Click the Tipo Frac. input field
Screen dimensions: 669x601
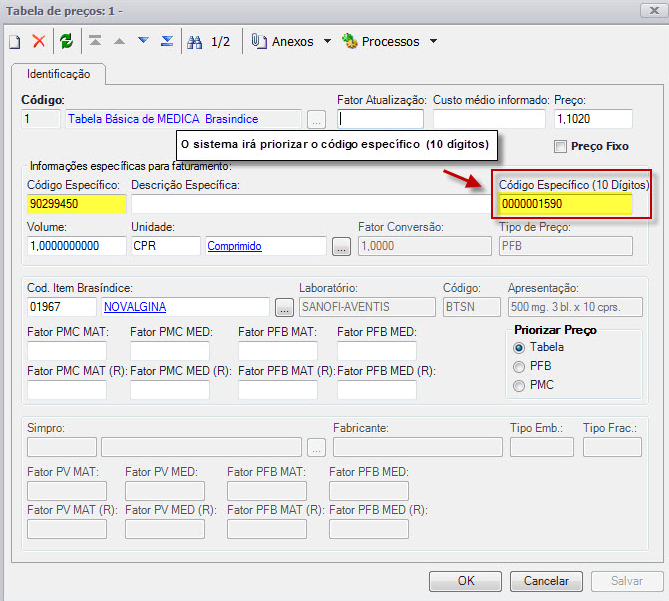click(x=612, y=447)
